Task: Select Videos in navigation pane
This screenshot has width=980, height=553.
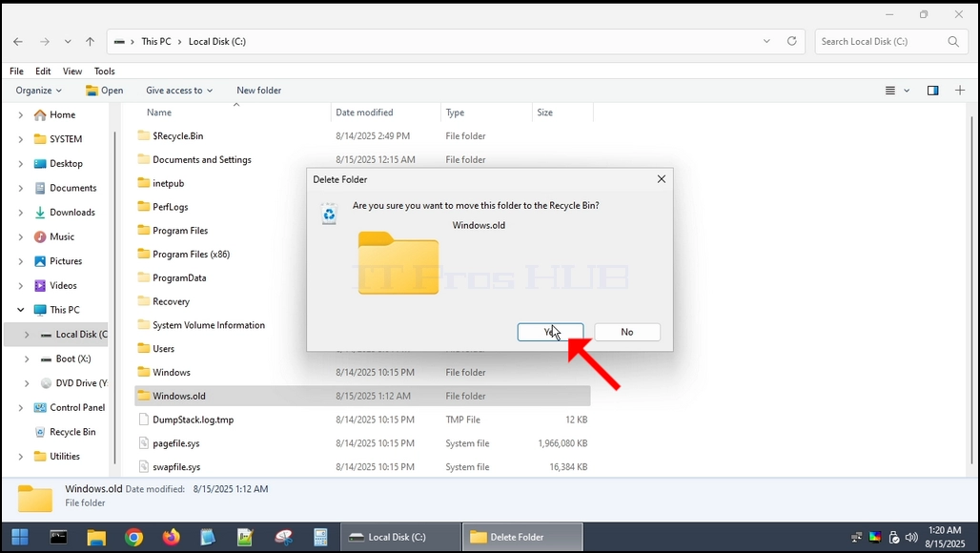Action: [55, 286]
